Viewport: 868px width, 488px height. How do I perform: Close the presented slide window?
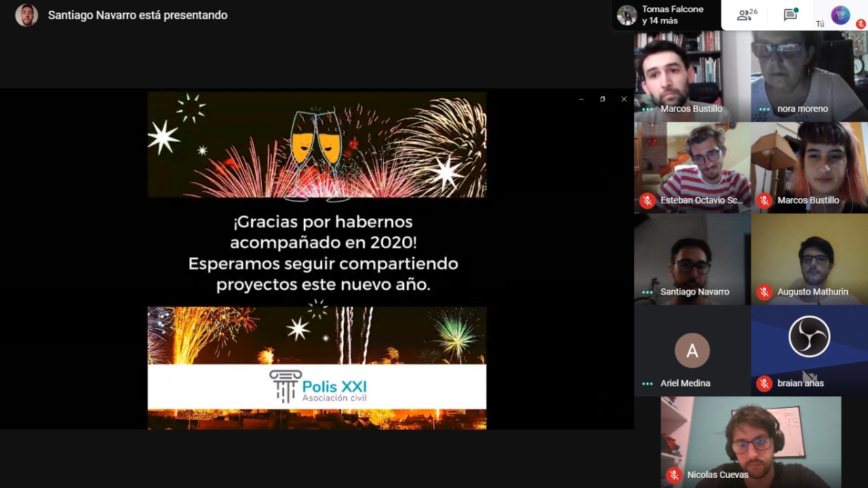coord(624,99)
